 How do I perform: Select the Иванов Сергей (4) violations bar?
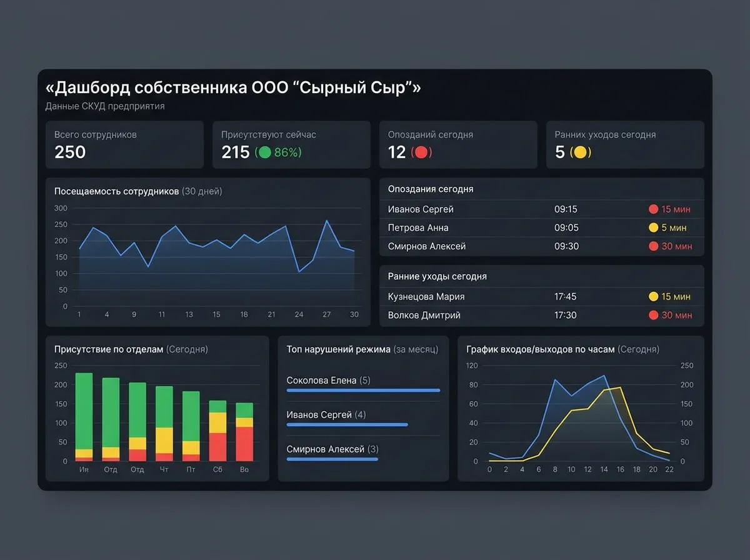[x=347, y=424]
